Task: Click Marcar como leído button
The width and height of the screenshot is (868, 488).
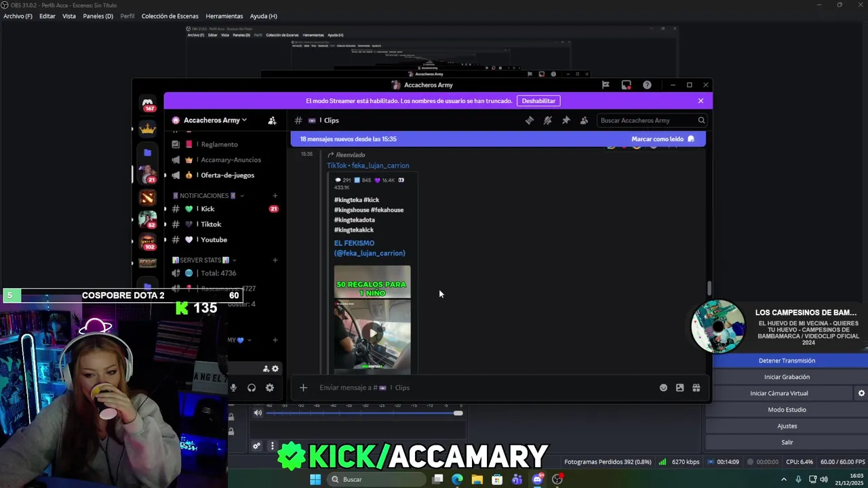Action: pos(663,139)
